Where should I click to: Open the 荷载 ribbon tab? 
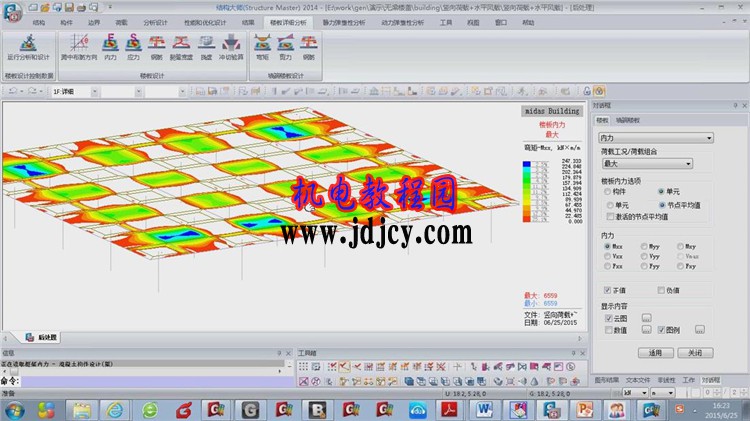click(121, 22)
